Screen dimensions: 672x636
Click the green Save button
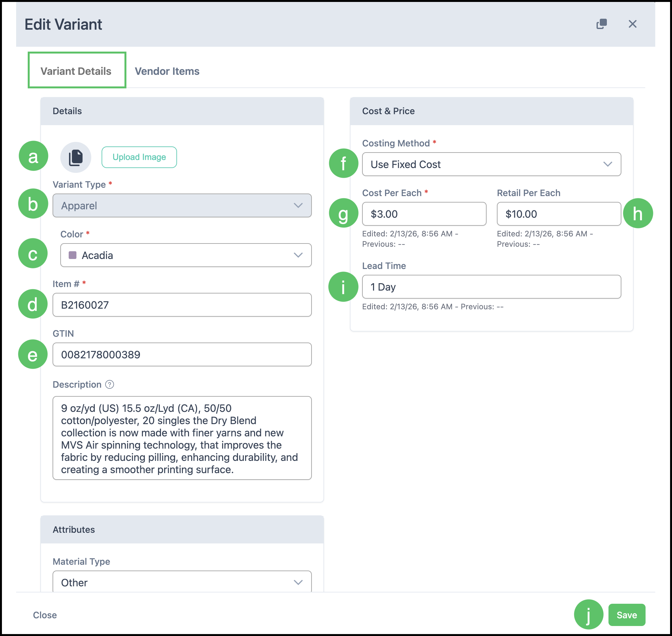point(627,615)
